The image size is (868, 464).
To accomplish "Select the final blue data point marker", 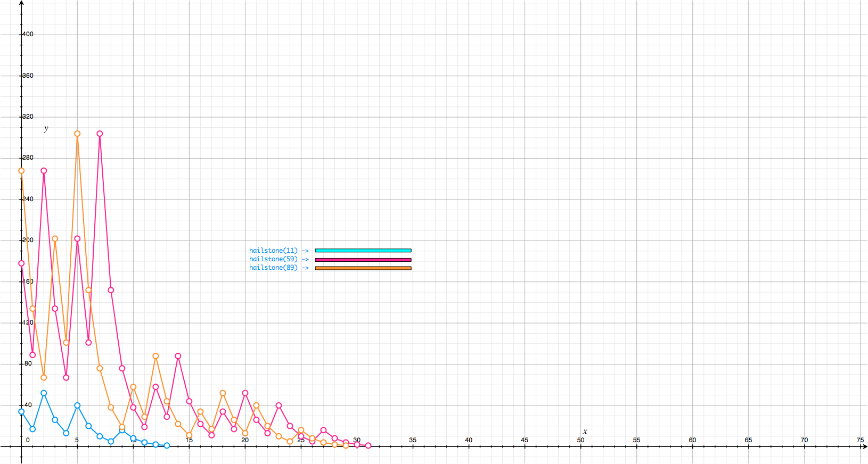I will point(167,446).
